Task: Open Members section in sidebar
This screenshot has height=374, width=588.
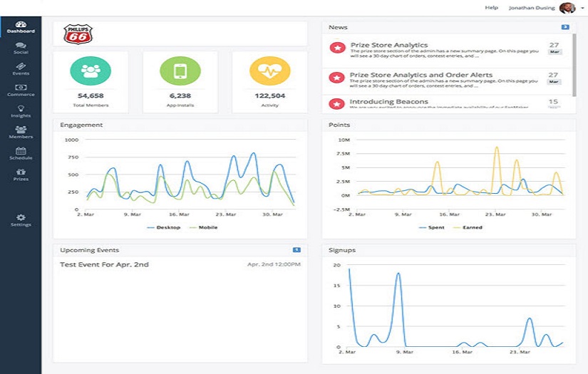Action: click(x=21, y=133)
